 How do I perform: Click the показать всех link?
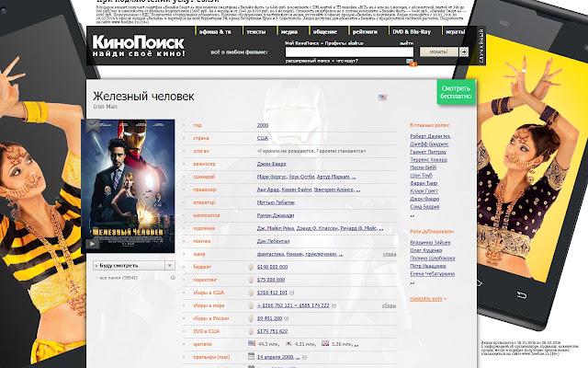coord(426,299)
